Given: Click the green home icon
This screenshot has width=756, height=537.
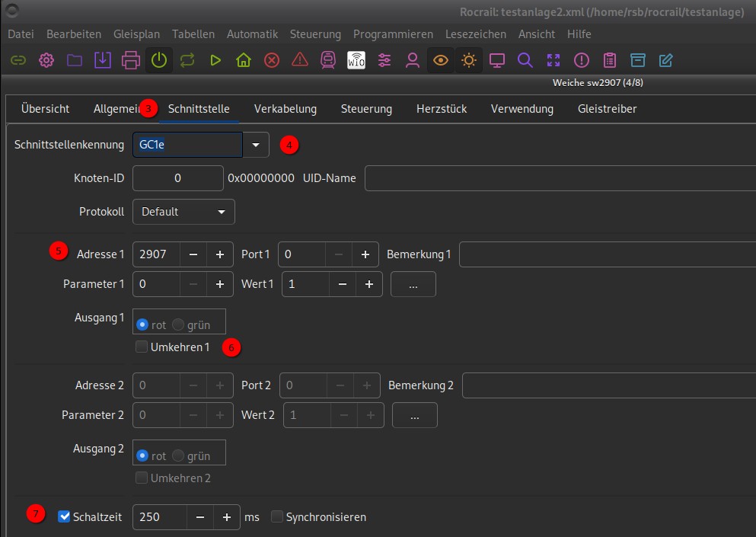Looking at the screenshot, I should 244,60.
